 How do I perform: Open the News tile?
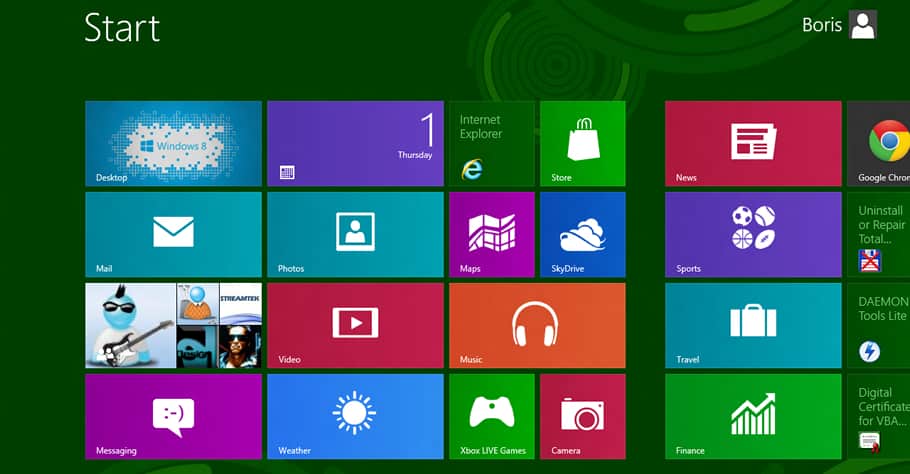coord(753,143)
